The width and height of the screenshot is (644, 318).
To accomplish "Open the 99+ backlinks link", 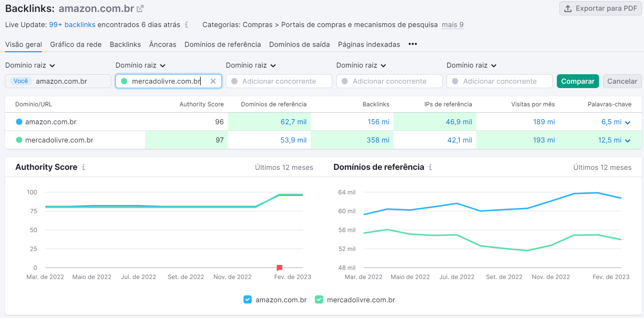I will coord(72,25).
